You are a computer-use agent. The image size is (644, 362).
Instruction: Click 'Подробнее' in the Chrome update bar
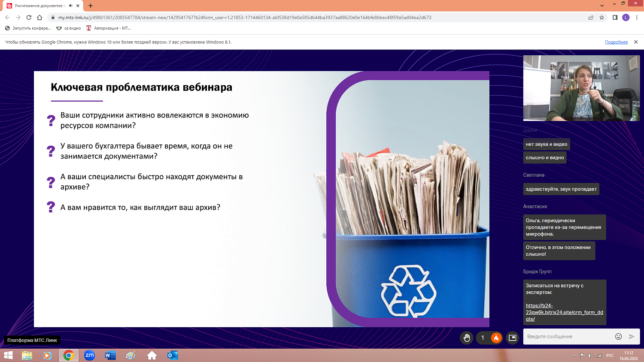(616, 42)
